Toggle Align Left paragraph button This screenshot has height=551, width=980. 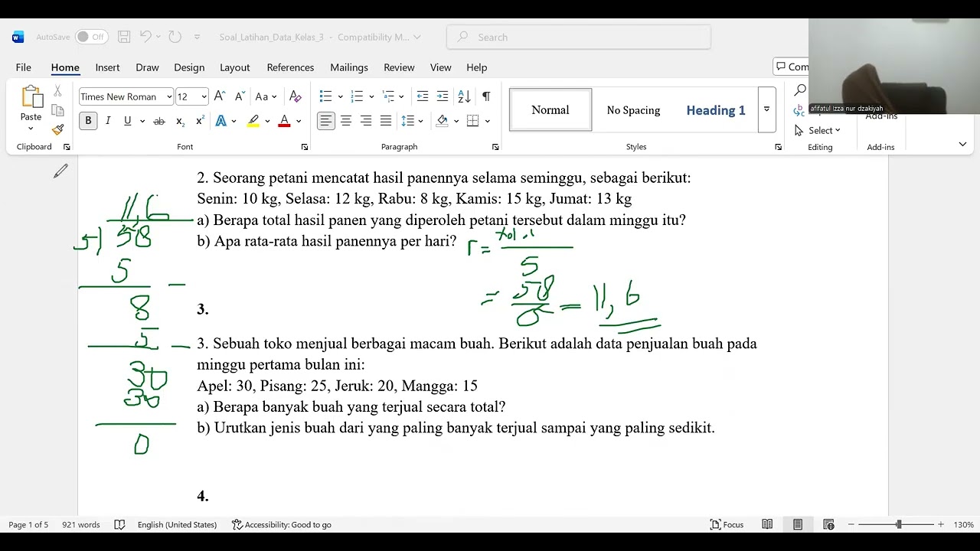pos(326,121)
